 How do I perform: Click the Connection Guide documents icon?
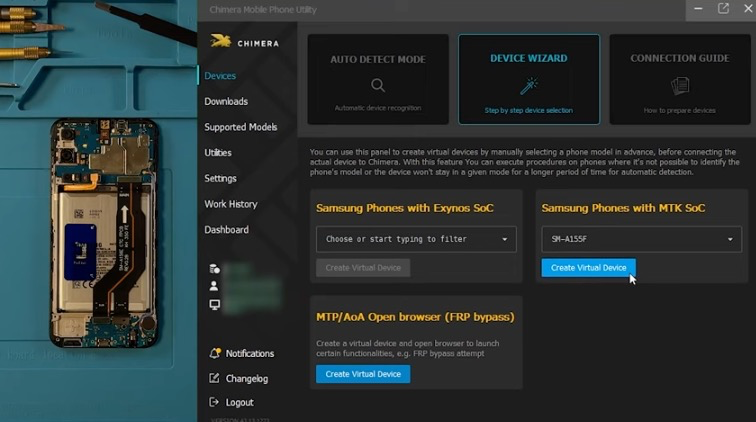[x=680, y=86]
